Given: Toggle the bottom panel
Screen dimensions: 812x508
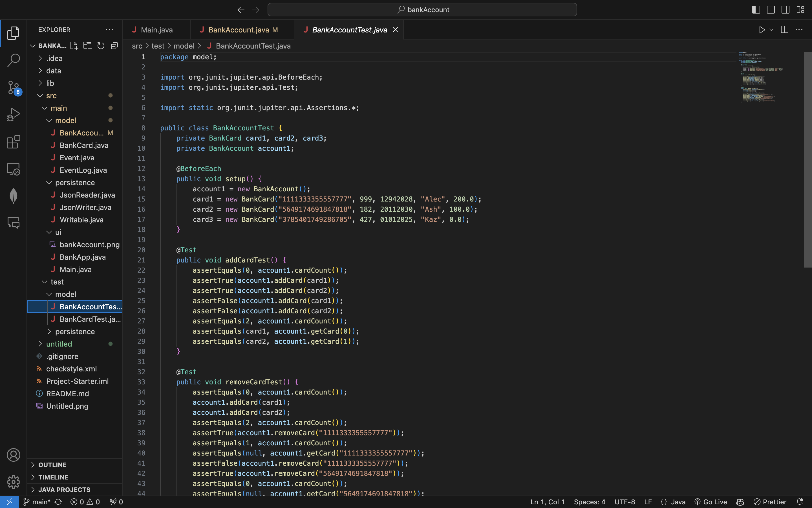Looking at the screenshot, I should coord(771,10).
